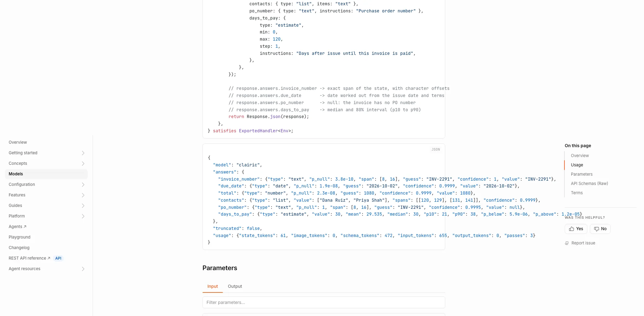Open the Changelog sidebar item

pos(19,248)
